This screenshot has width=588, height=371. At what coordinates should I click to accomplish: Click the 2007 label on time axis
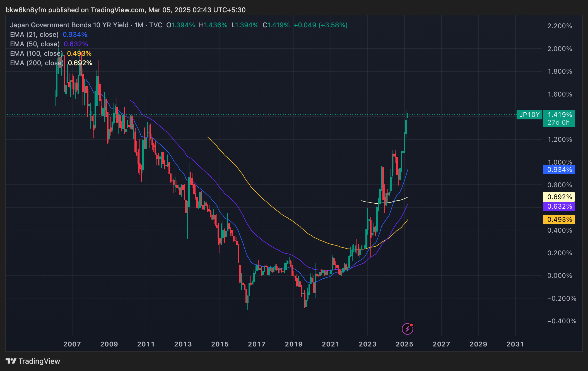[72, 344]
